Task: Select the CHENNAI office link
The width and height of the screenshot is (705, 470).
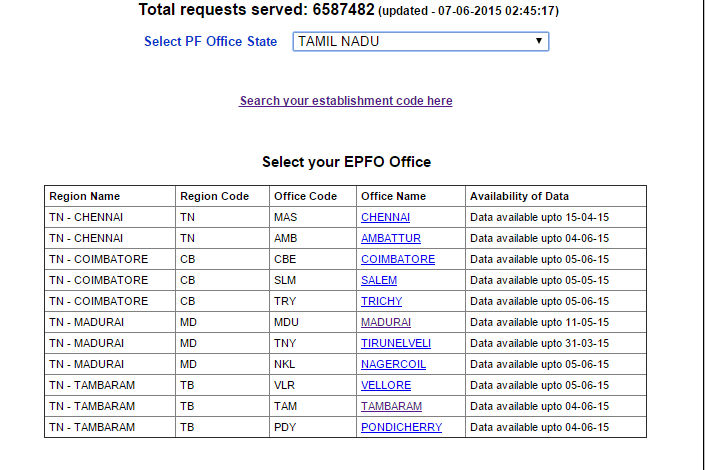Action: [x=385, y=217]
